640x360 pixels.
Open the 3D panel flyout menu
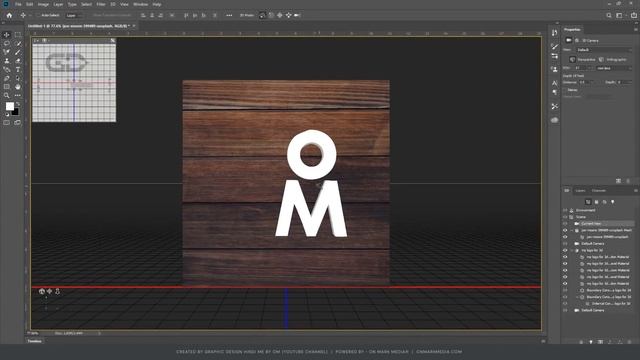(x=636, y=191)
